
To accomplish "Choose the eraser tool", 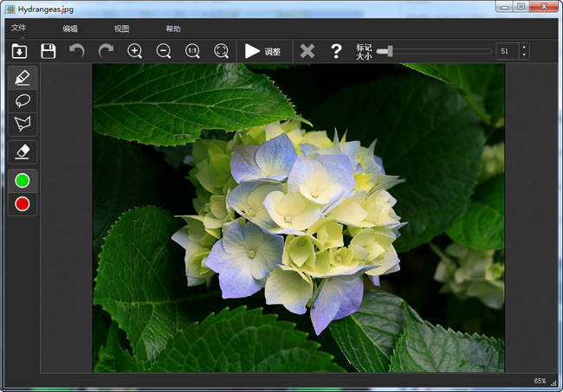I will tap(23, 151).
